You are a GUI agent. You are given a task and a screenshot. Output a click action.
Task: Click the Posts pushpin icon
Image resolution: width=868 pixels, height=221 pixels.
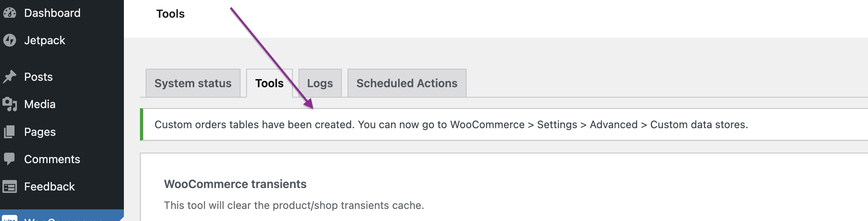pos(10,77)
